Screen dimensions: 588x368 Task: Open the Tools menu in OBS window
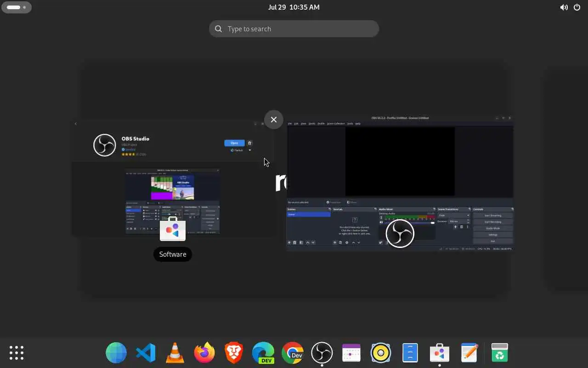tap(350, 124)
